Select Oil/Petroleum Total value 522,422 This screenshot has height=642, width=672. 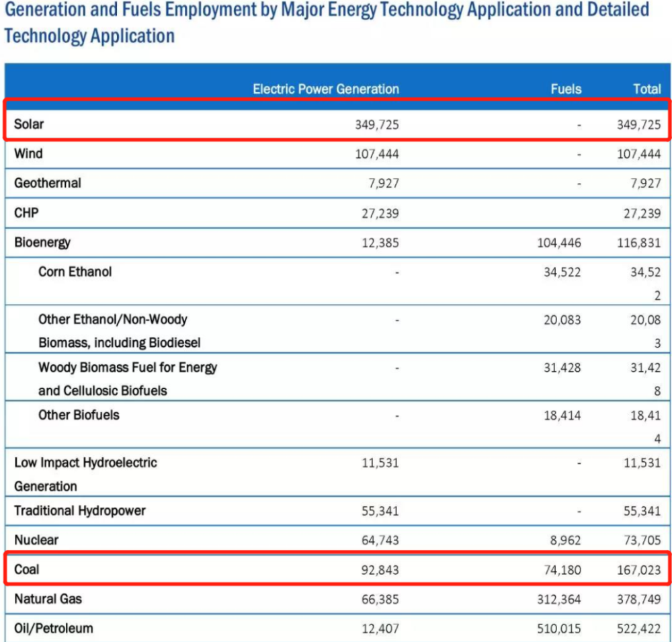638,629
